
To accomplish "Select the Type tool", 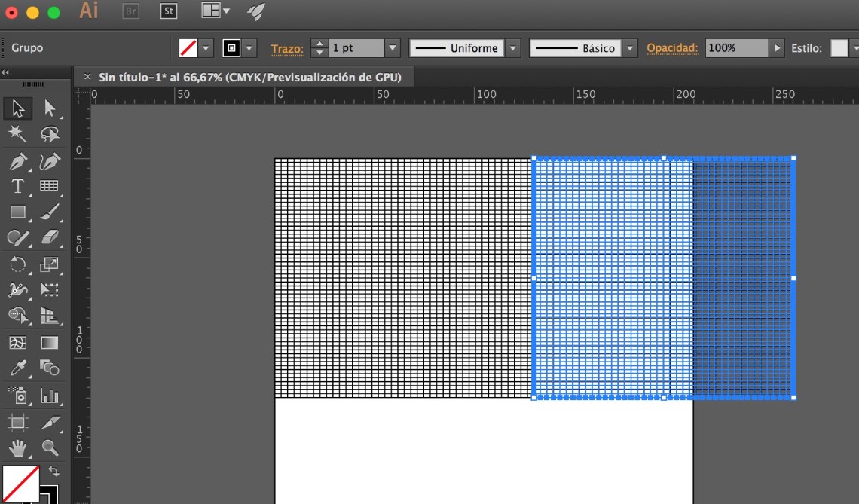I will (18, 186).
